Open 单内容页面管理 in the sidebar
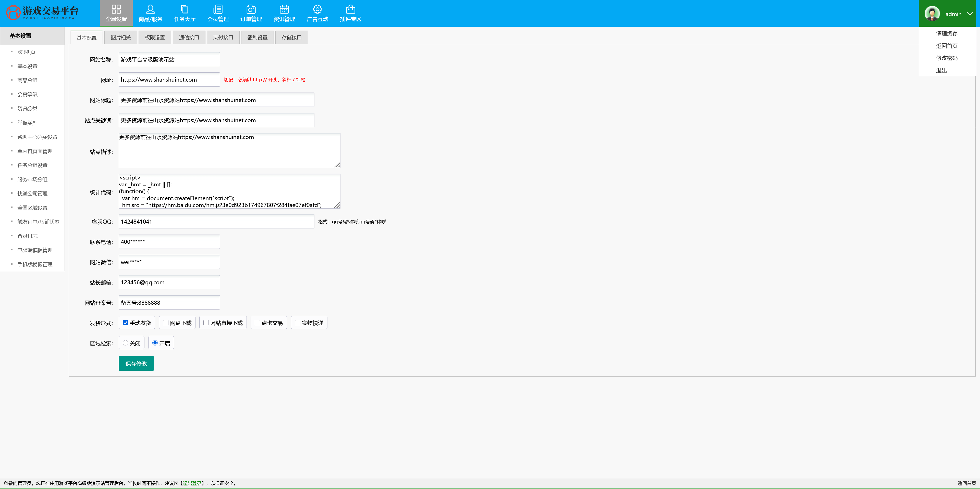 tap(35, 151)
